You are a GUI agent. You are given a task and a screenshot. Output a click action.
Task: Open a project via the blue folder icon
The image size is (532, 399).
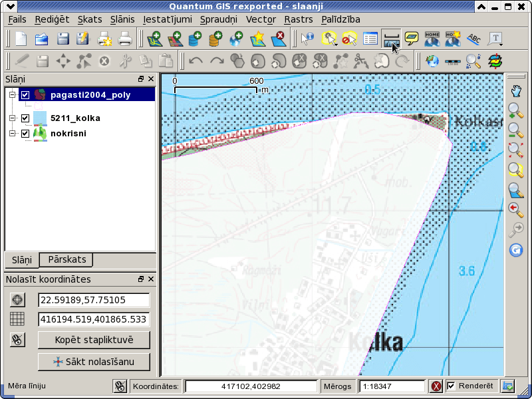point(42,39)
